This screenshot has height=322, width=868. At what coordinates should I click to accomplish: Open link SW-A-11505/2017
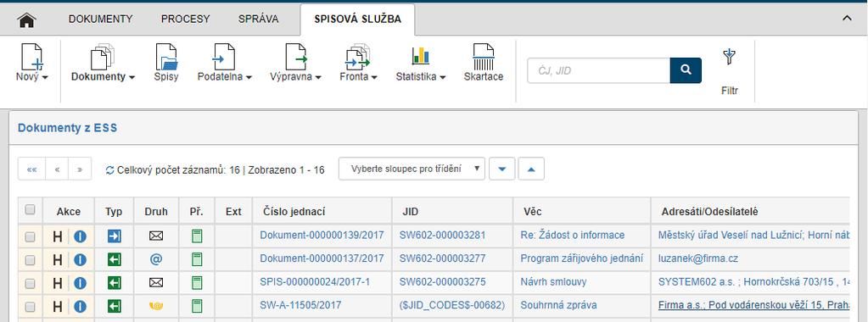pyautogui.click(x=300, y=305)
